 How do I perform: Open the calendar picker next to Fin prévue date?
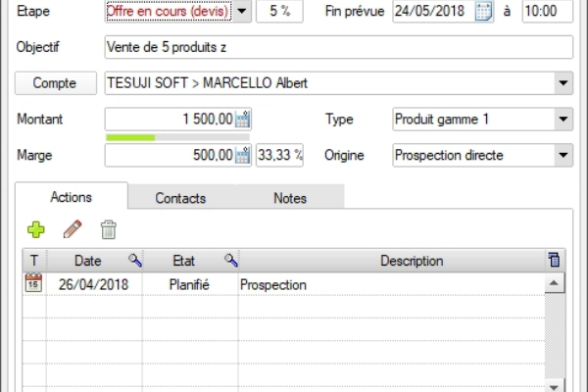point(483,12)
